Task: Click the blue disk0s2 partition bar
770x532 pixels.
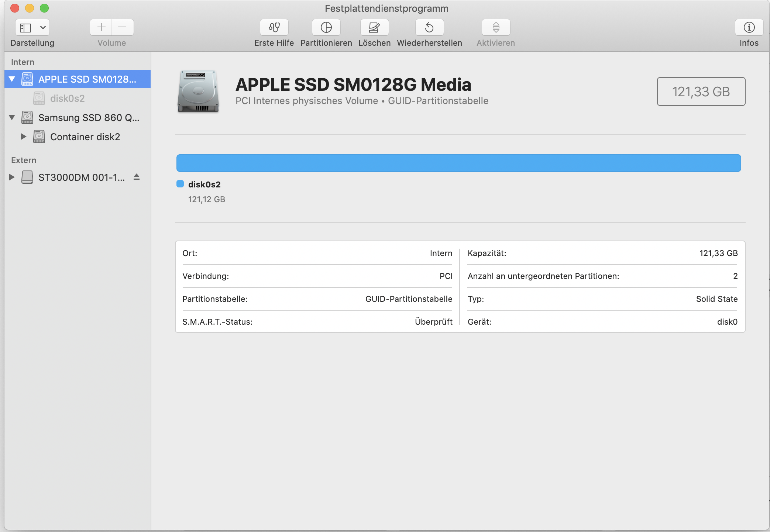Action: (458, 163)
